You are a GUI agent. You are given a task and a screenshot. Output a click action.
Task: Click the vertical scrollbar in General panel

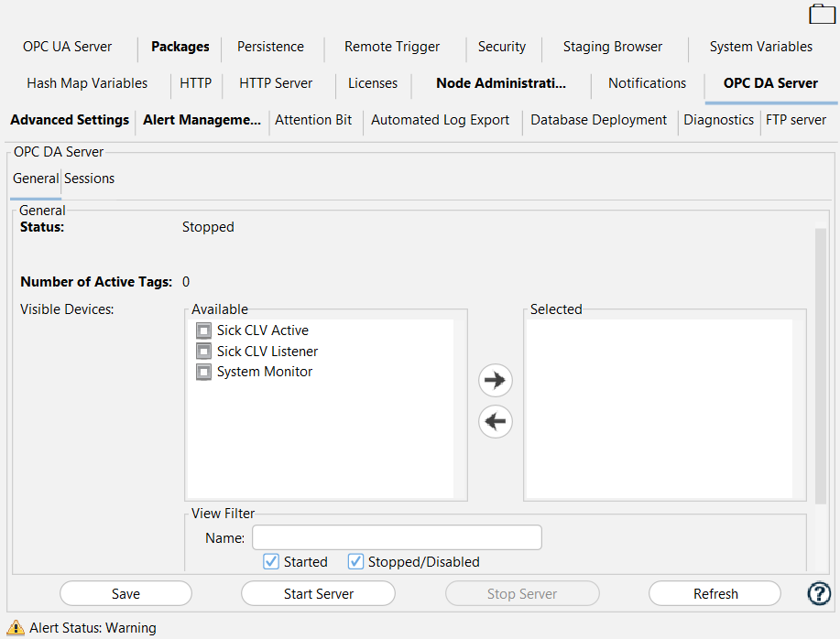820,366
